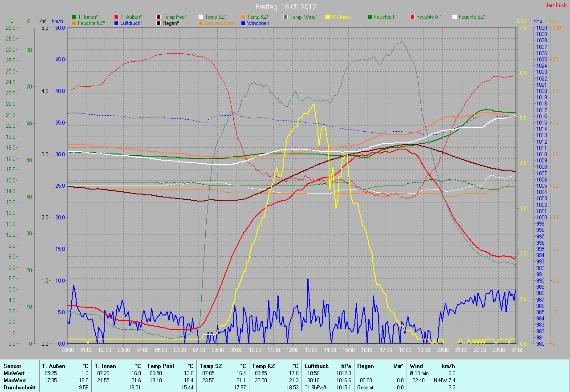Select the blue Luftdruck legend marker
This screenshot has height=392, width=570.
coord(116,23)
